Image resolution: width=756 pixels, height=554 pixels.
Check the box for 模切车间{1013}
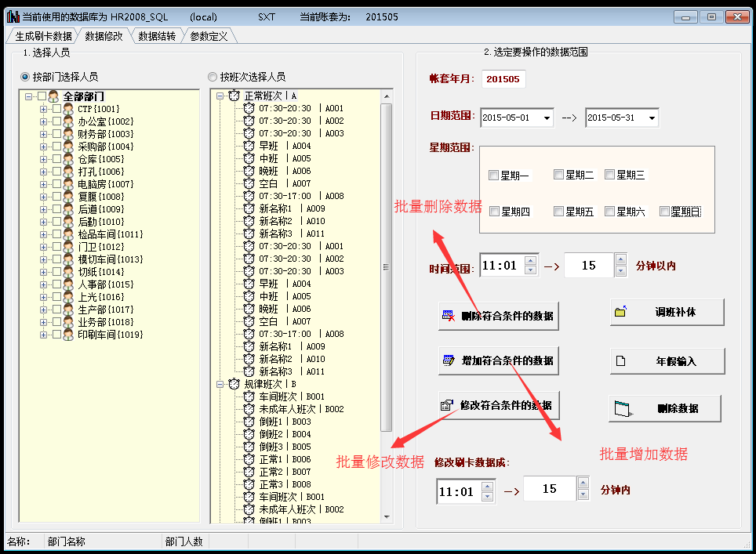pyautogui.click(x=56, y=259)
